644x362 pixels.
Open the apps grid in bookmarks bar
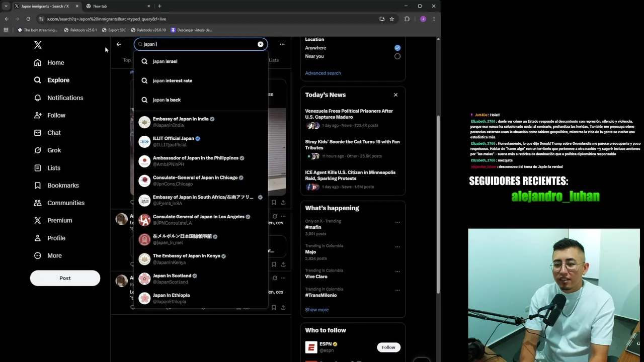tap(6, 30)
